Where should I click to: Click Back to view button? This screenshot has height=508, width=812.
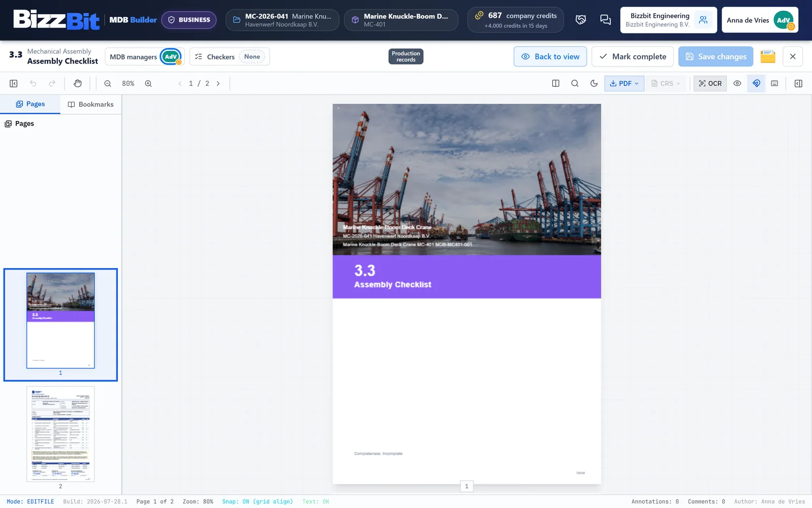[x=550, y=56]
